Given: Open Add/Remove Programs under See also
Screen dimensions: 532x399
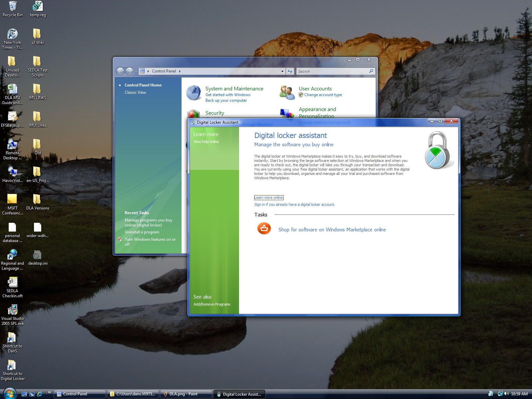Looking at the screenshot, I should pos(212,304).
